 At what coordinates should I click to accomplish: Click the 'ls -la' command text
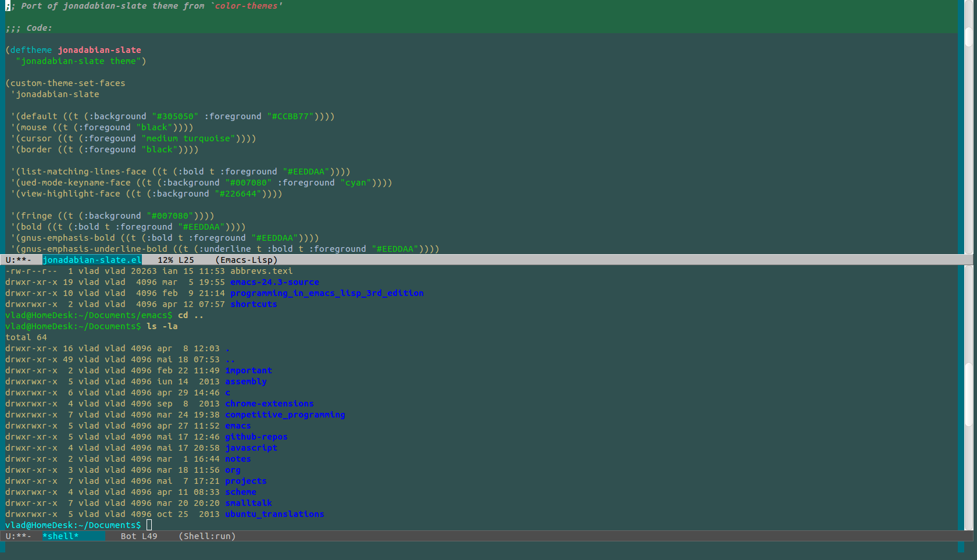162,326
